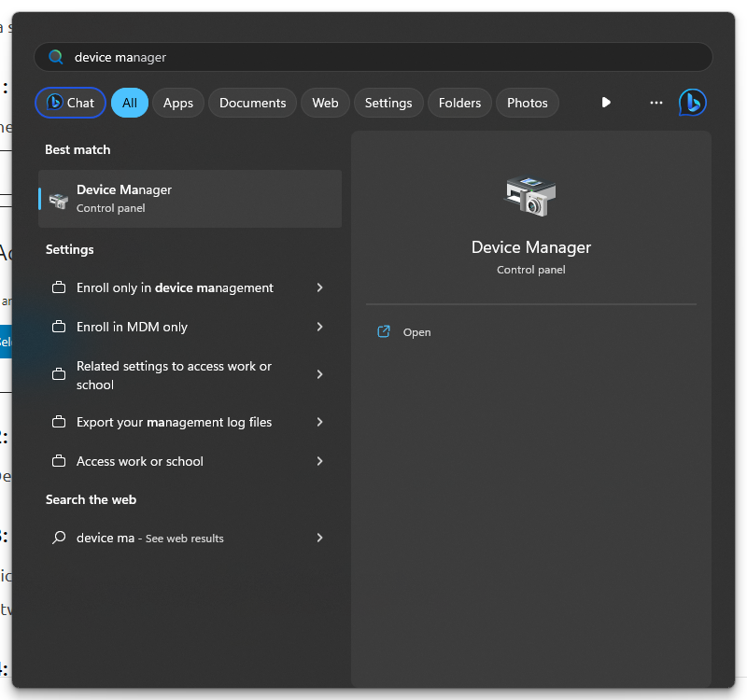The image size is (747, 700).
Task: Click the search magnifier icon in search box
Action: pyautogui.click(x=56, y=57)
